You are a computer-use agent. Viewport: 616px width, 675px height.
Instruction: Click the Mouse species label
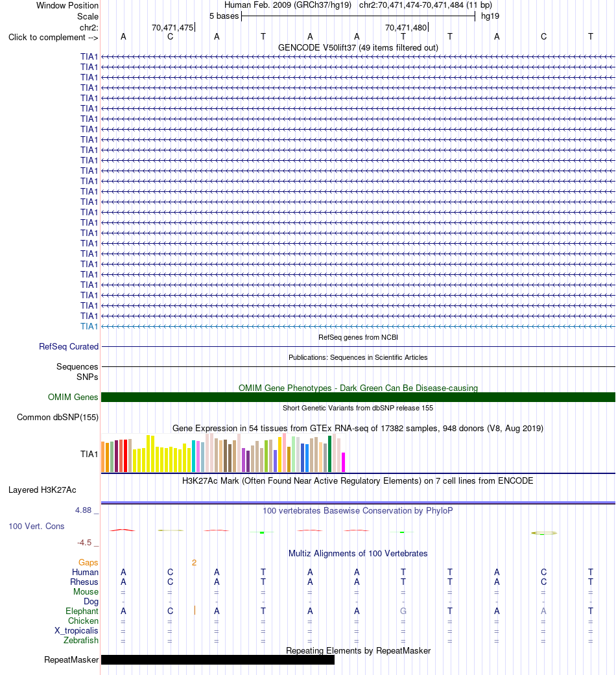(x=86, y=592)
